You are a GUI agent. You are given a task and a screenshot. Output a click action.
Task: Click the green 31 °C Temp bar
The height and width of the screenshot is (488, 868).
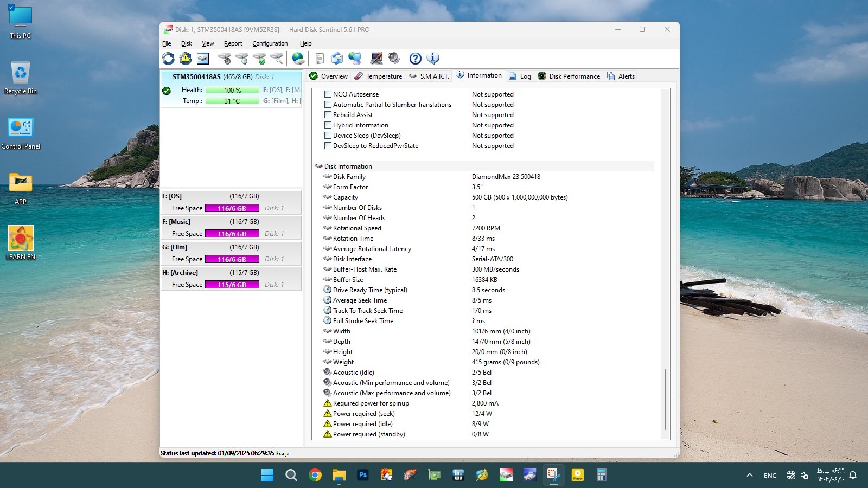point(232,101)
